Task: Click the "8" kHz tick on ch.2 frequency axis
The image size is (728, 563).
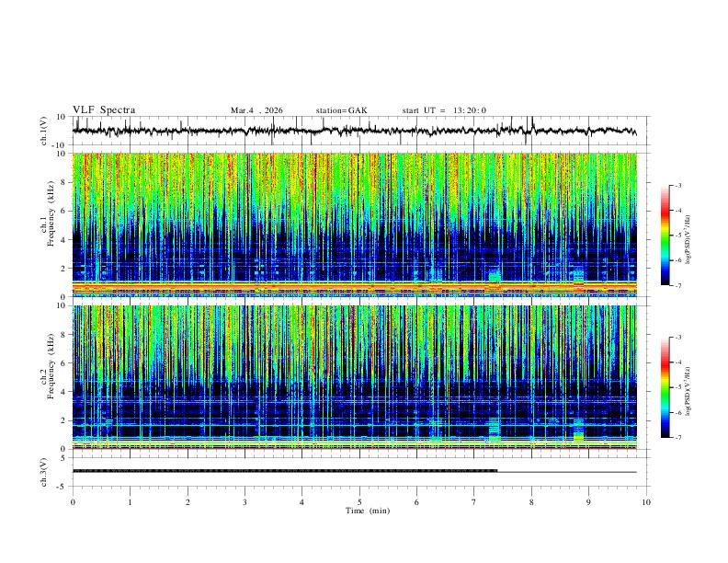Action: coord(63,335)
